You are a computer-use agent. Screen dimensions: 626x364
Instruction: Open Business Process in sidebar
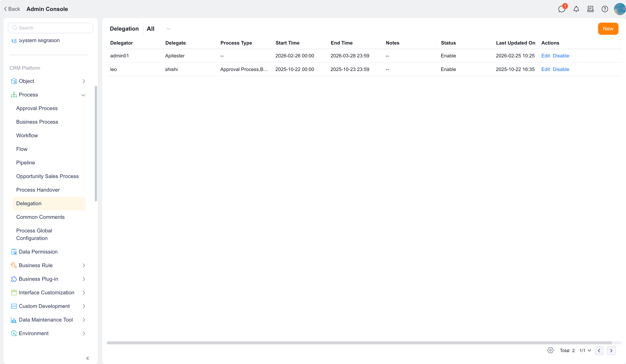pos(37,122)
